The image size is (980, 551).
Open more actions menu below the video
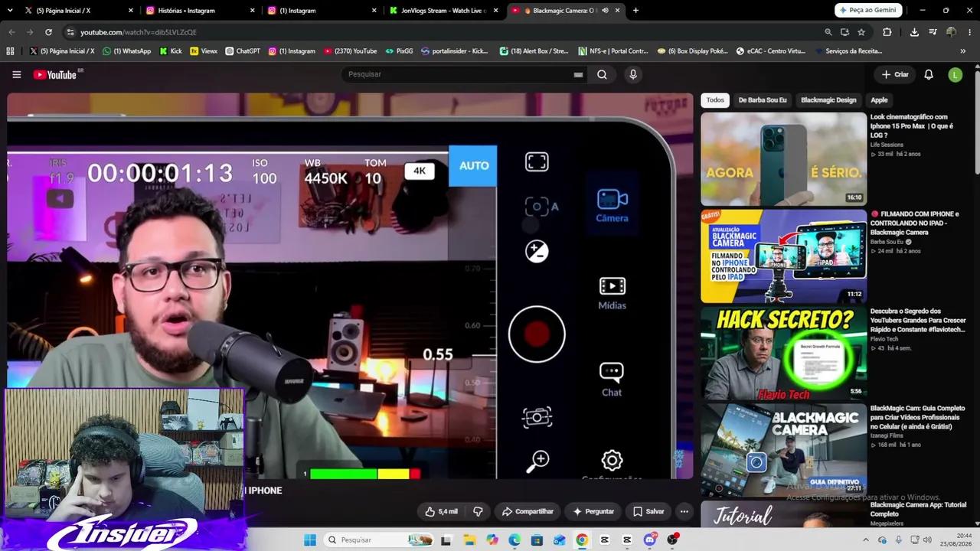pyautogui.click(x=684, y=511)
